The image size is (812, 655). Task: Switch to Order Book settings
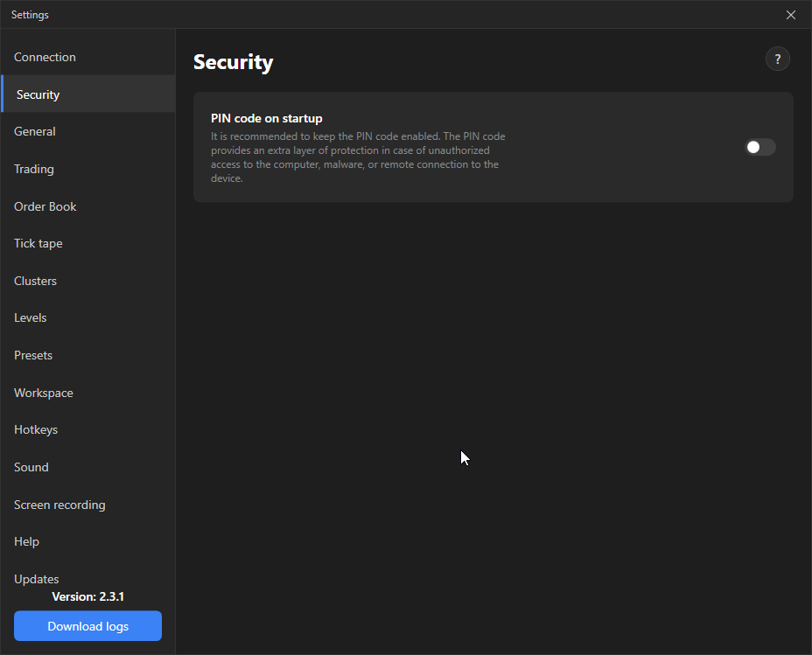pos(88,206)
